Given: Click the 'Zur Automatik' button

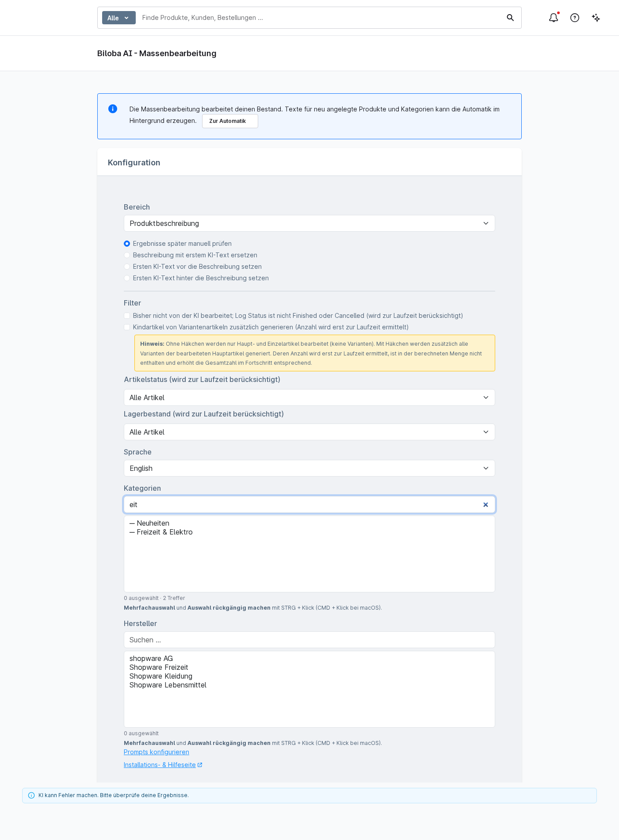Looking at the screenshot, I should [230, 121].
